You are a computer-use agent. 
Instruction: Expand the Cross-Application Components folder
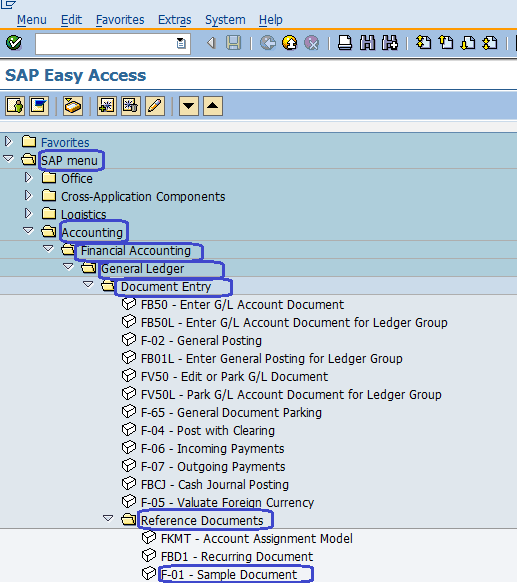[x=28, y=195]
